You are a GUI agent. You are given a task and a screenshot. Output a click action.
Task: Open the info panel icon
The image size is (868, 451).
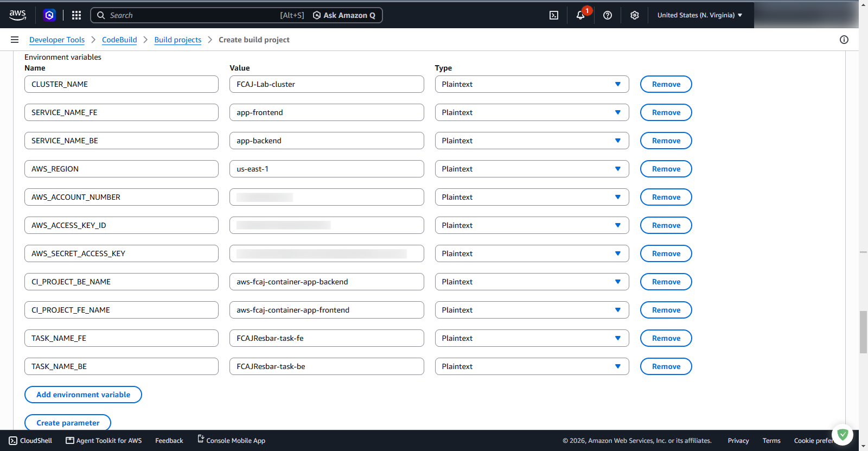point(844,40)
